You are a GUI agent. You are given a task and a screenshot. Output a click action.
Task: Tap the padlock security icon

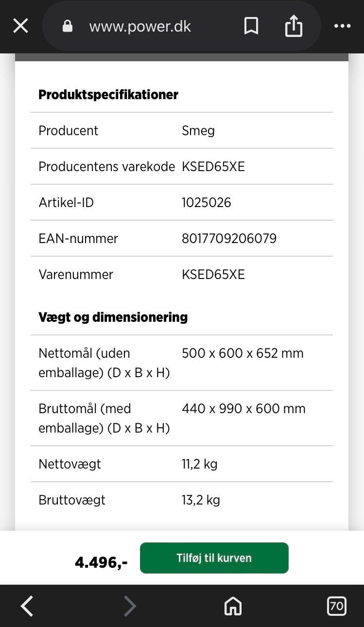pos(68,26)
